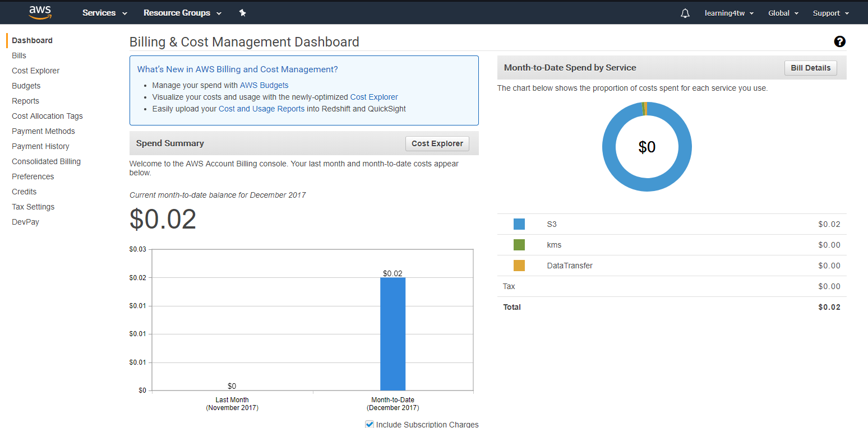Open the Resource Groups dropdown

click(x=182, y=13)
